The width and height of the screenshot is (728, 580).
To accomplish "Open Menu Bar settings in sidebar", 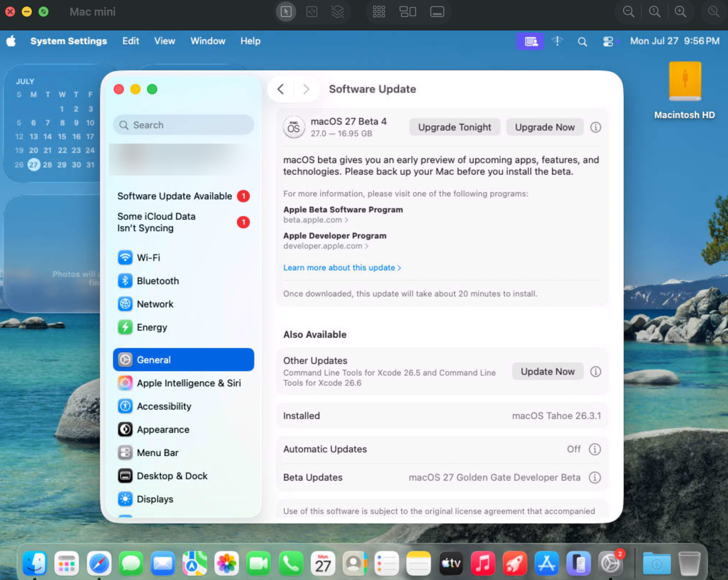I will click(183, 453).
